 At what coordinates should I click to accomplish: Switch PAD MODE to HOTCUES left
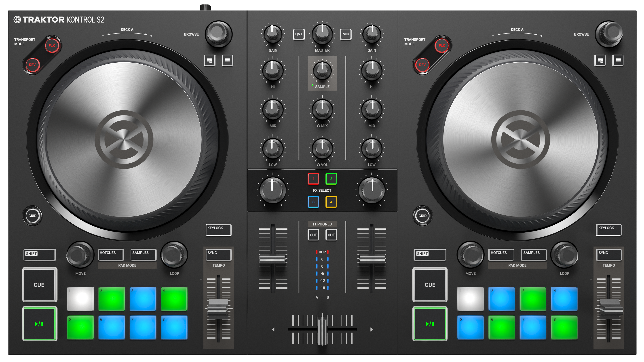point(109,252)
